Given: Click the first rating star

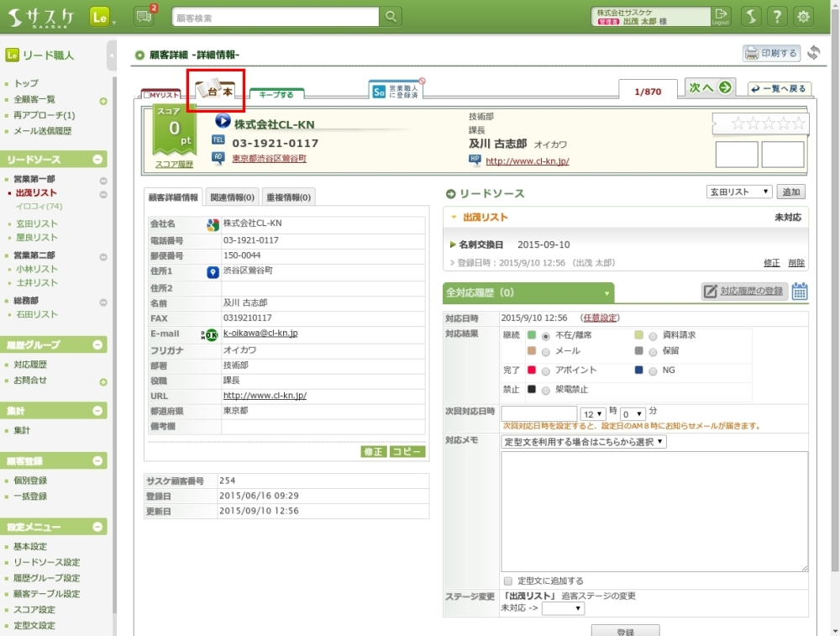Looking at the screenshot, I should (738, 124).
